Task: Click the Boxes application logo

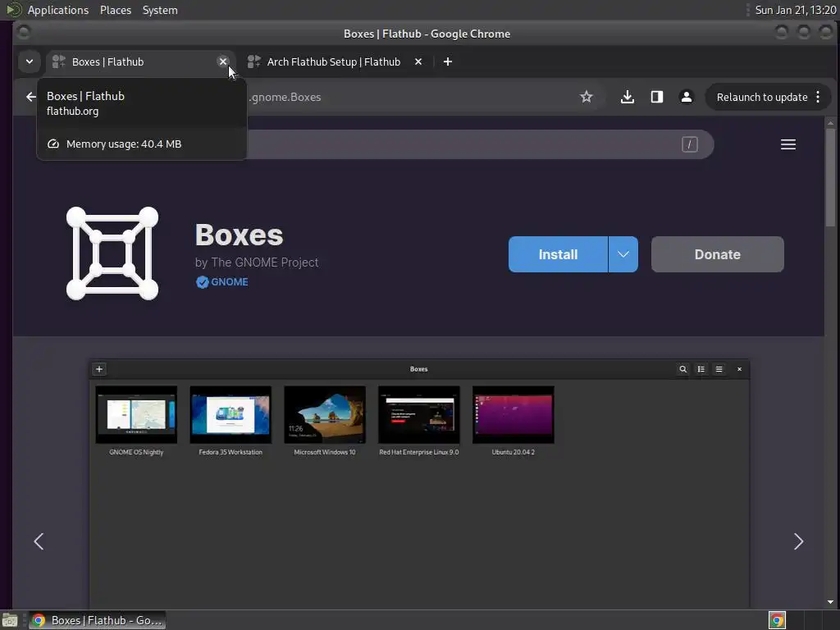Action: (112, 253)
